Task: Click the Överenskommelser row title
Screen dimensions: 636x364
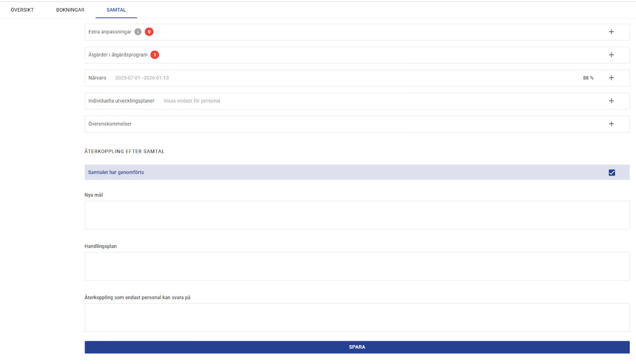Action: [x=110, y=124]
